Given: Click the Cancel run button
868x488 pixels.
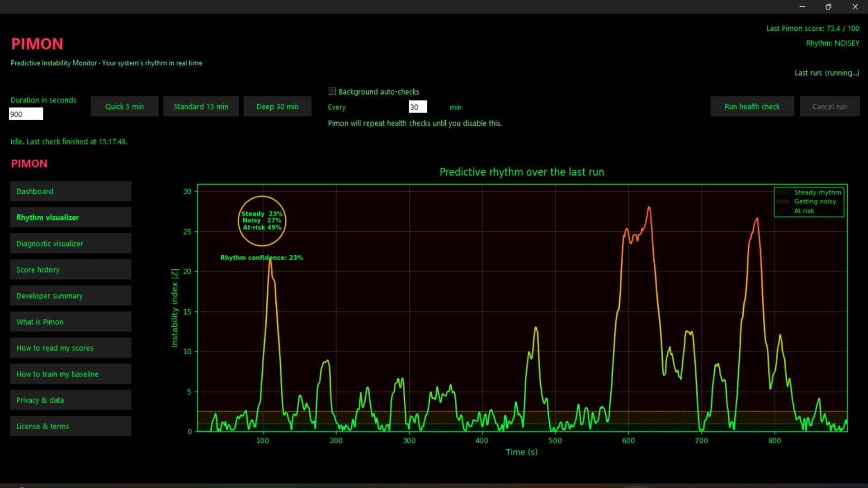Looking at the screenshot, I should tap(830, 106).
